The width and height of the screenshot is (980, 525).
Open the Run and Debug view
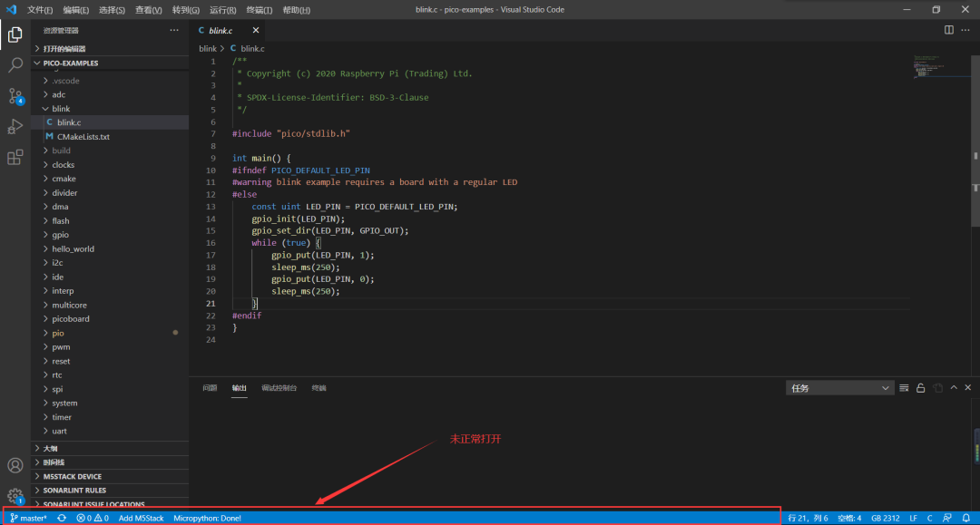[15, 127]
